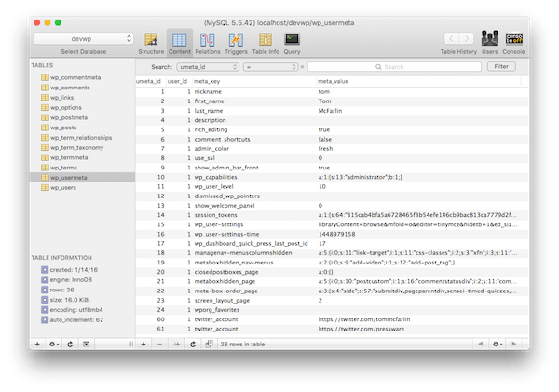Go to previous page of rows
Viewport: 559px width, 392px height.
coord(480,344)
